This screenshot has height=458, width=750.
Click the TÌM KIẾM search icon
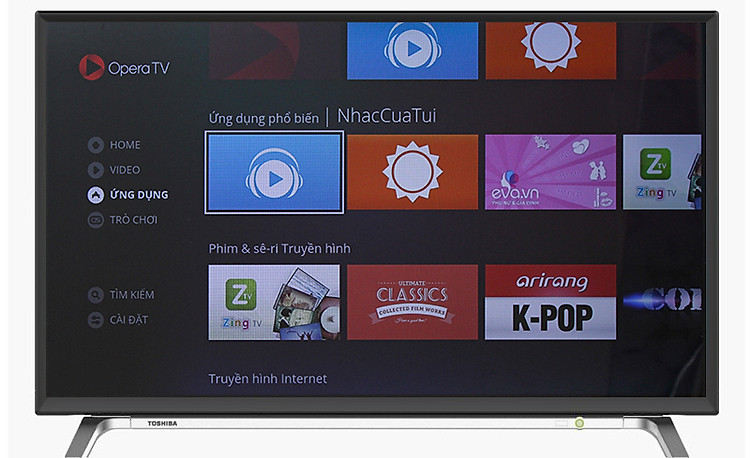[96, 295]
